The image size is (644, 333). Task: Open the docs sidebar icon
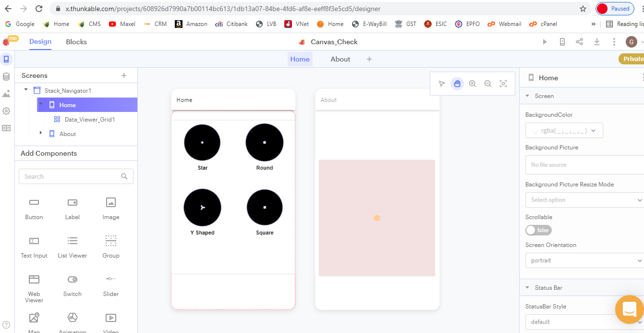[x=6, y=128]
